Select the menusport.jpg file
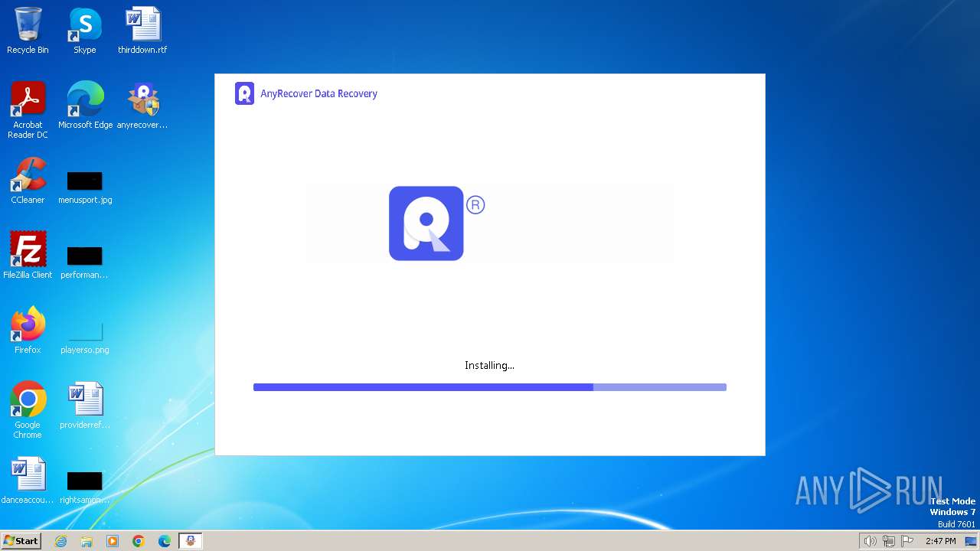Screen dimensions: 980x551 click(x=85, y=187)
